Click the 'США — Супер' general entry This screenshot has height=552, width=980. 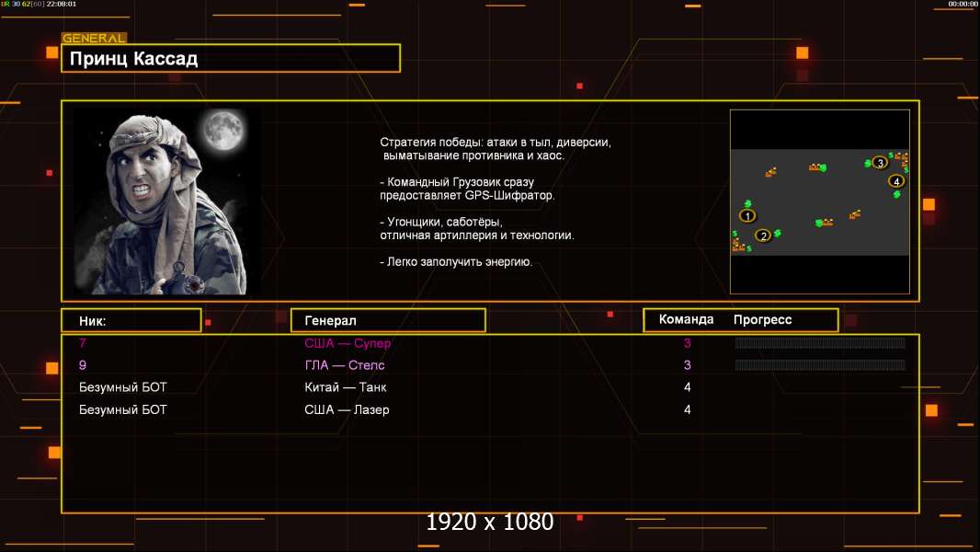(348, 342)
